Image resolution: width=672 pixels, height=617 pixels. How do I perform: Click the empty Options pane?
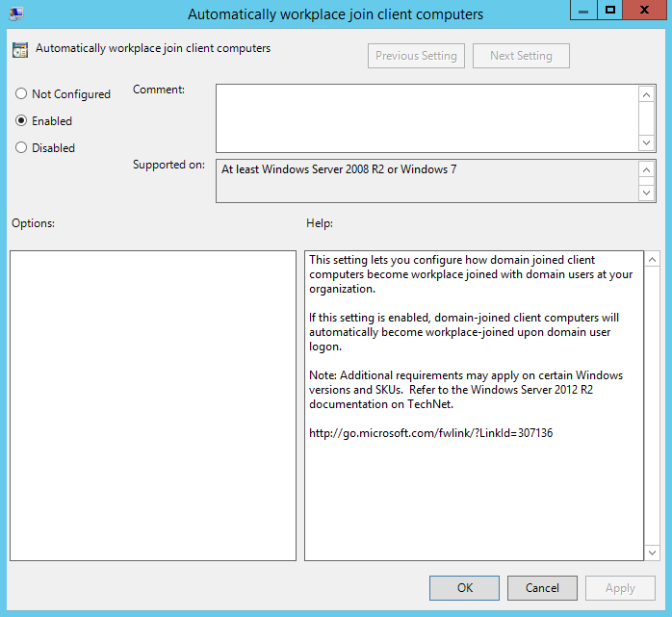(x=153, y=406)
